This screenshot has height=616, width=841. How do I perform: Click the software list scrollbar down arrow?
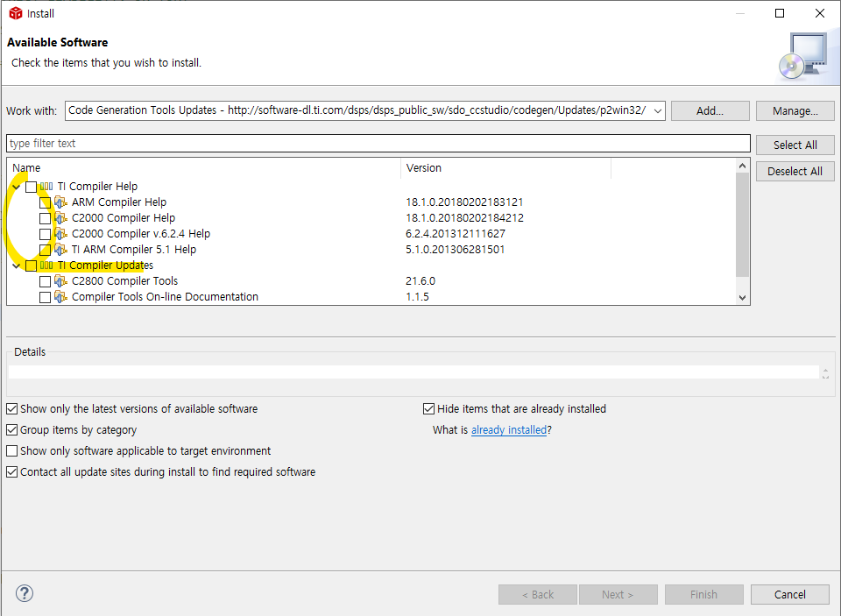click(x=742, y=298)
